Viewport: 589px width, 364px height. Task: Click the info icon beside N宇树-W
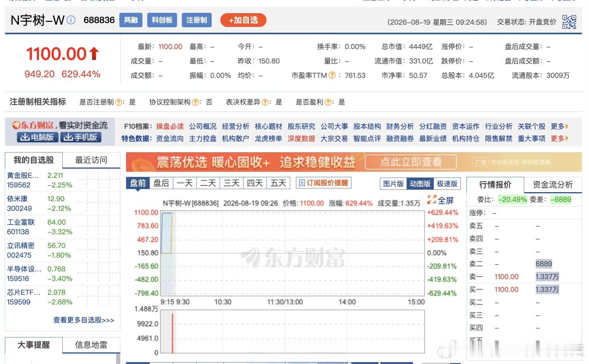coord(71,20)
